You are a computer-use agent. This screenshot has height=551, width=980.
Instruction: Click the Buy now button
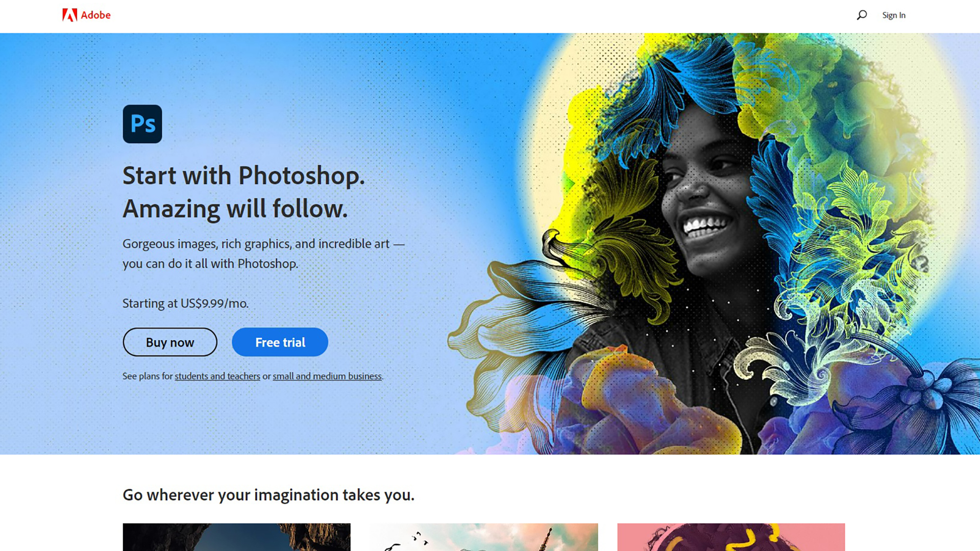[x=169, y=342]
